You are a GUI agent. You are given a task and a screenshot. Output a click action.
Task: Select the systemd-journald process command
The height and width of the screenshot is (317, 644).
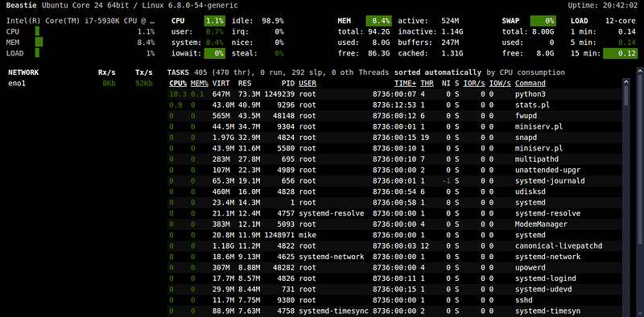(550, 181)
